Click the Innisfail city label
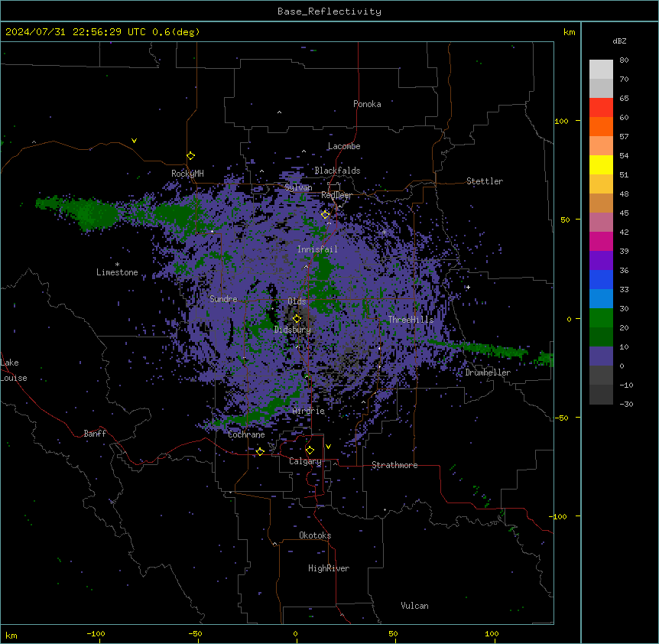This screenshot has width=659, height=644. tap(317, 249)
